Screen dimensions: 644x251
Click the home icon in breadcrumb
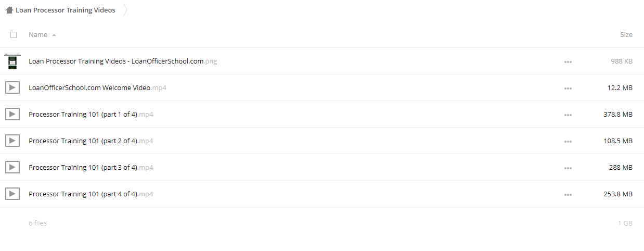[9, 10]
